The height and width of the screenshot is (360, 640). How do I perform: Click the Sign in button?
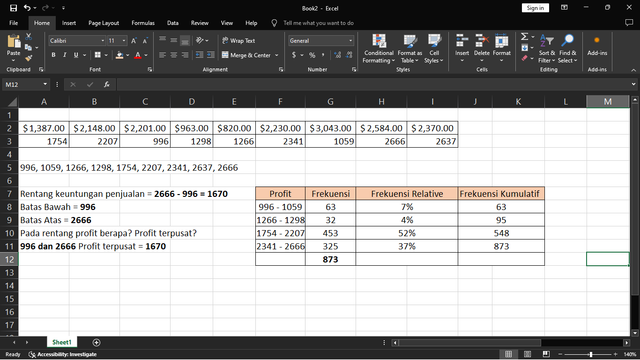point(535,8)
